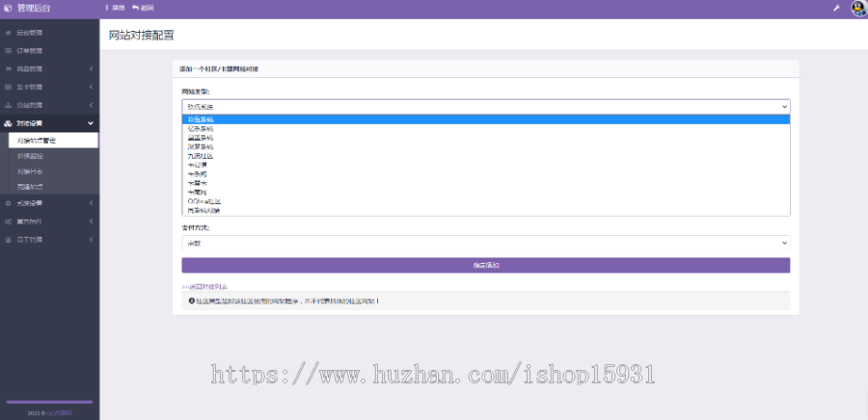Open the 网站类型 select box

point(485,107)
